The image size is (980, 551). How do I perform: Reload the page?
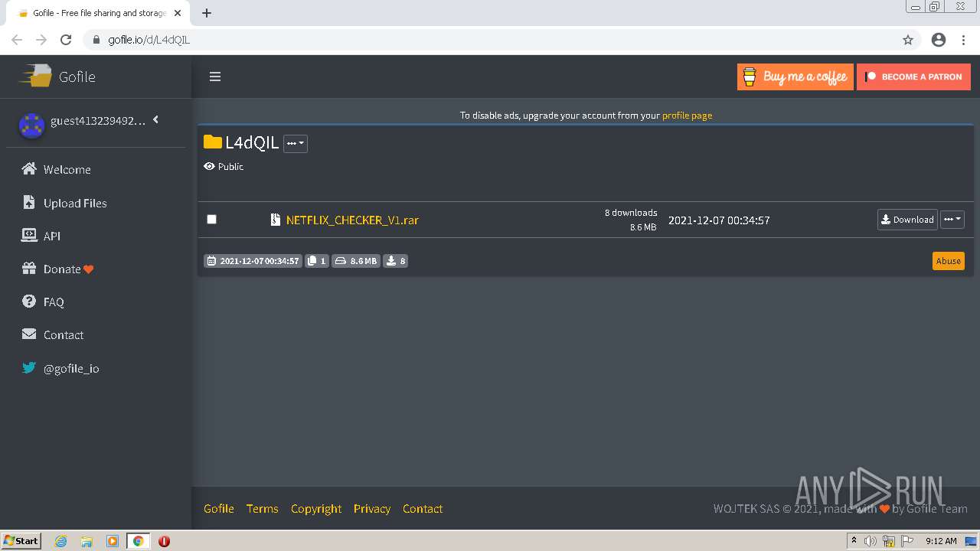click(66, 40)
